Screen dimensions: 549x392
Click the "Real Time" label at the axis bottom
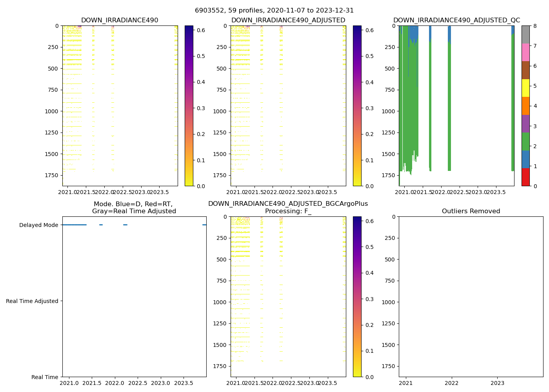tap(45, 377)
